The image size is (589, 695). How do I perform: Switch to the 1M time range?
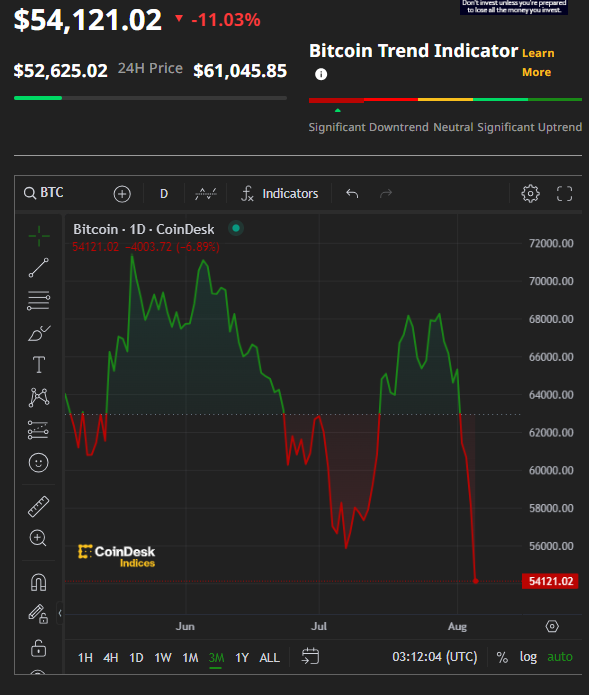tap(191, 657)
